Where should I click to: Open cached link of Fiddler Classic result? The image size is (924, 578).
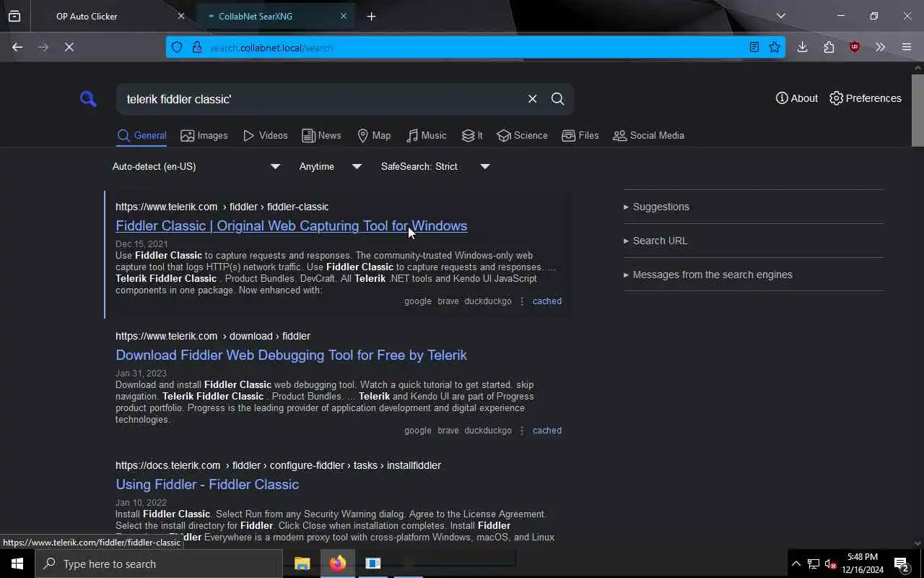[546, 301]
